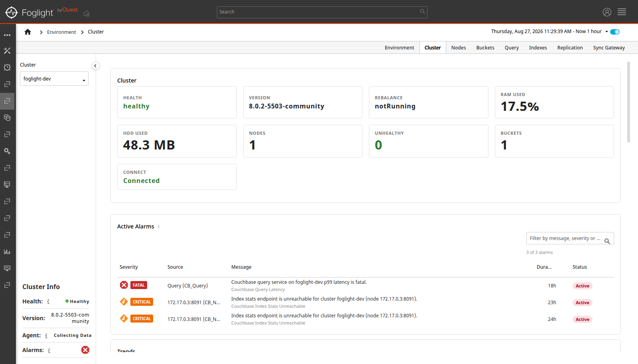The width and height of the screenshot is (638, 364).
Task: Click the Cluster breadcrumb link
Action: pyautogui.click(x=96, y=32)
